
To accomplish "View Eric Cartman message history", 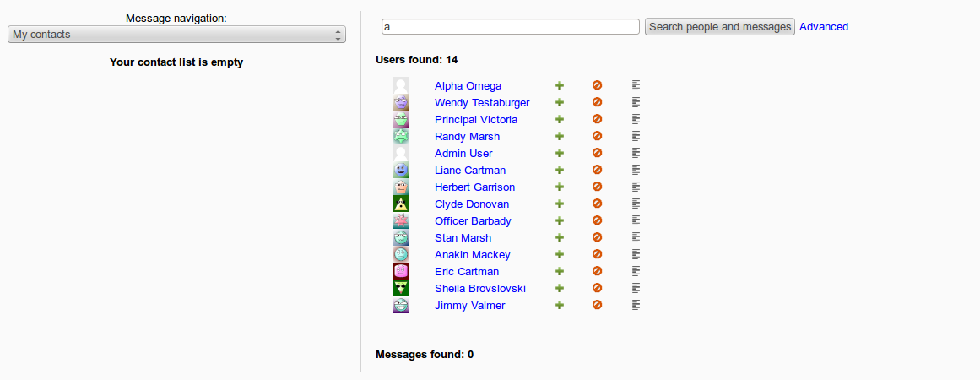I will pos(636,270).
